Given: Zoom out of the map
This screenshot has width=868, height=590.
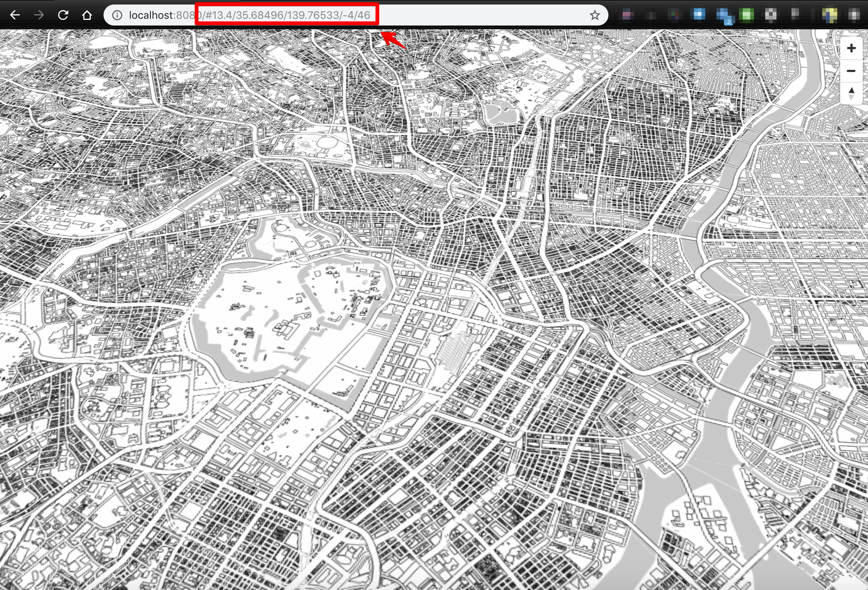Looking at the screenshot, I should pos(851,71).
